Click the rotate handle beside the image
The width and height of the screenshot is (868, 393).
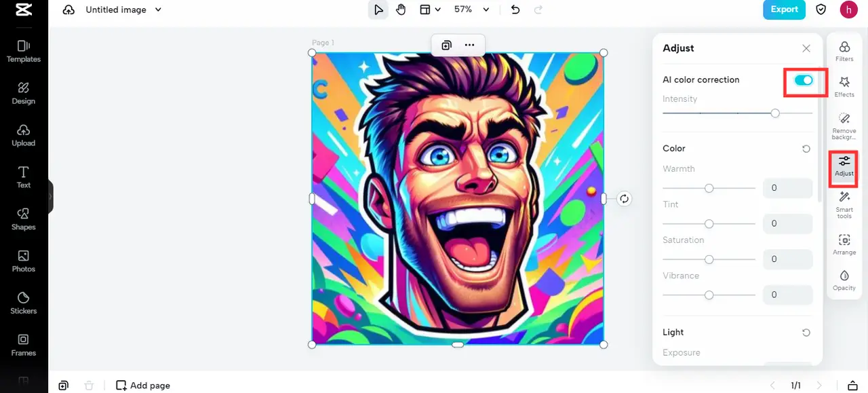[625, 199]
